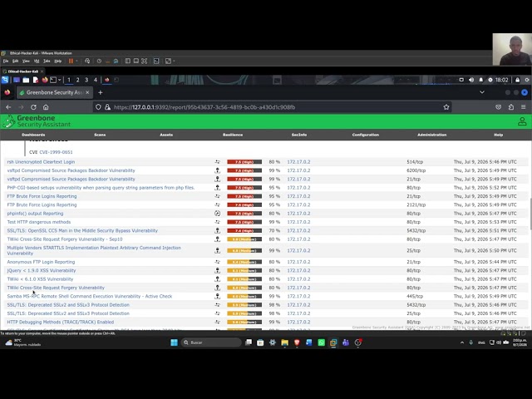The height and width of the screenshot is (399, 532).
Task: Open the Firefox extensions puzzle icon
Action: pos(511,107)
